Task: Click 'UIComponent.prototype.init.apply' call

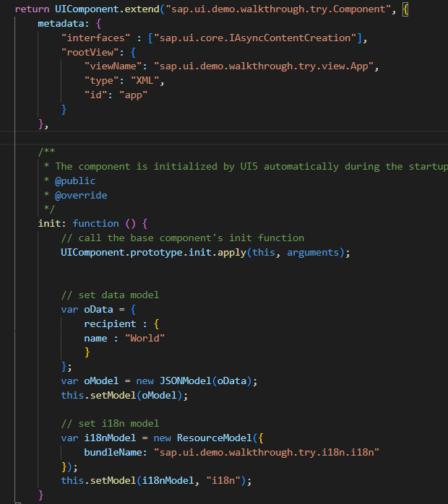Action: (153, 252)
